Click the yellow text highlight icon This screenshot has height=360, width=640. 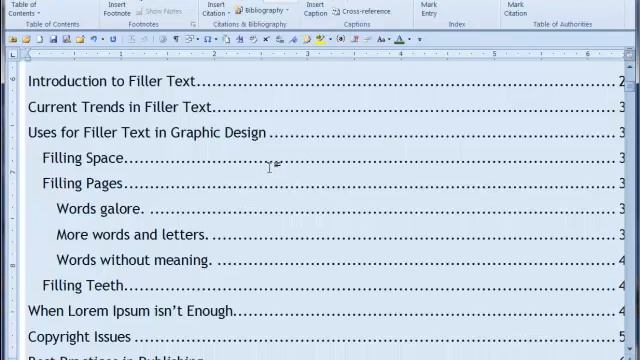click(320, 40)
